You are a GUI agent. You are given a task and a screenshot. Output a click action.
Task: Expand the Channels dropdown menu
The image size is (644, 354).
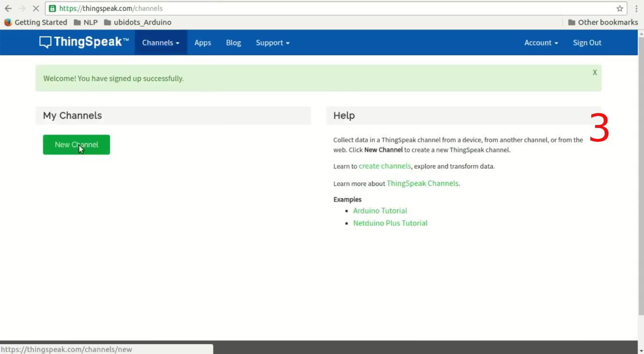[160, 43]
